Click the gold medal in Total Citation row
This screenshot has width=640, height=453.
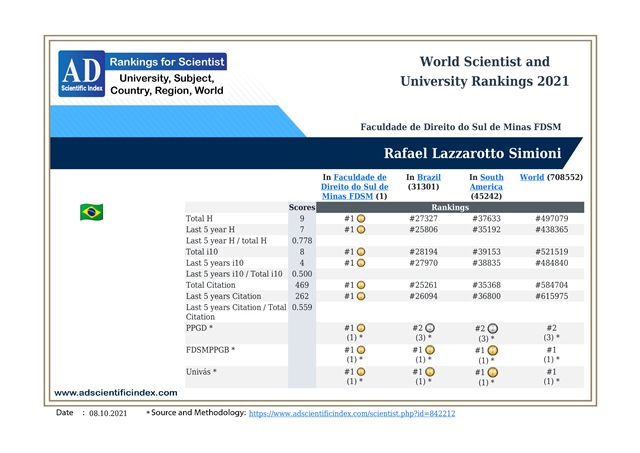361,285
